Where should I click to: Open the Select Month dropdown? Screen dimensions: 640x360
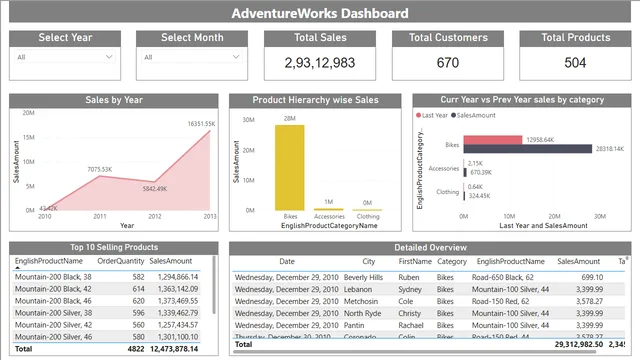pos(192,57)
